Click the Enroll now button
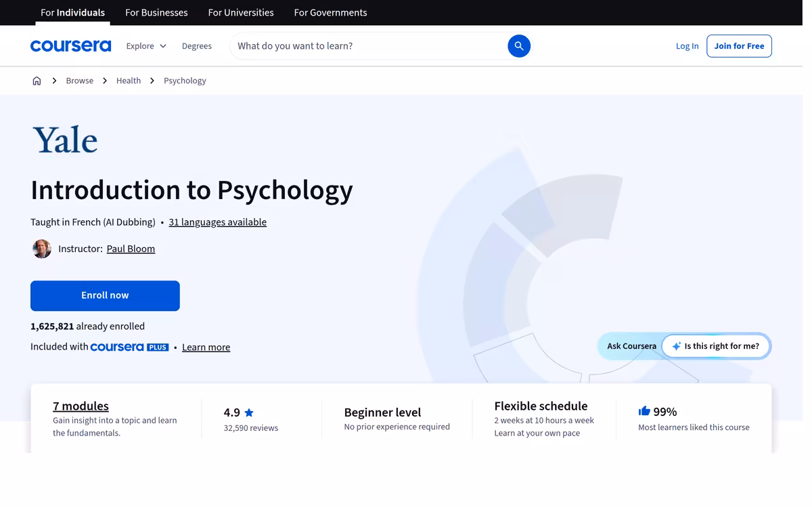 105,295
